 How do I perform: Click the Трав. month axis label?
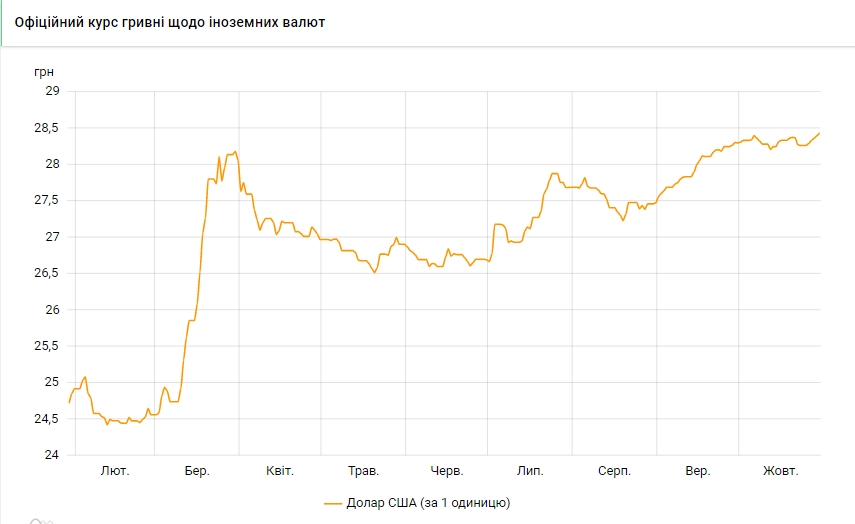pos(363,471)
